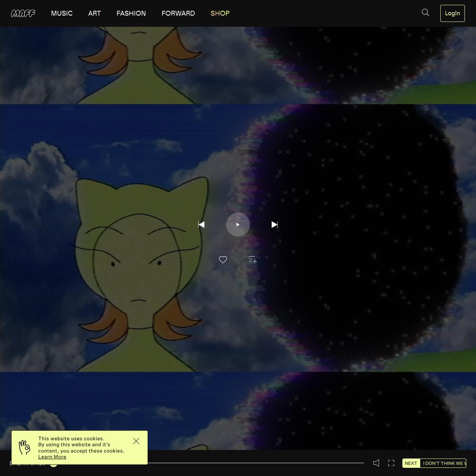
Task: Enter fullscreen mode
Action: point(391,463)
